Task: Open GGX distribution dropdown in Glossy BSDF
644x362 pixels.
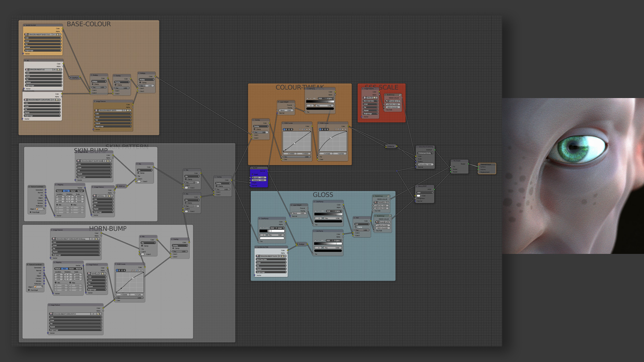Action: (x=425, y=193)
